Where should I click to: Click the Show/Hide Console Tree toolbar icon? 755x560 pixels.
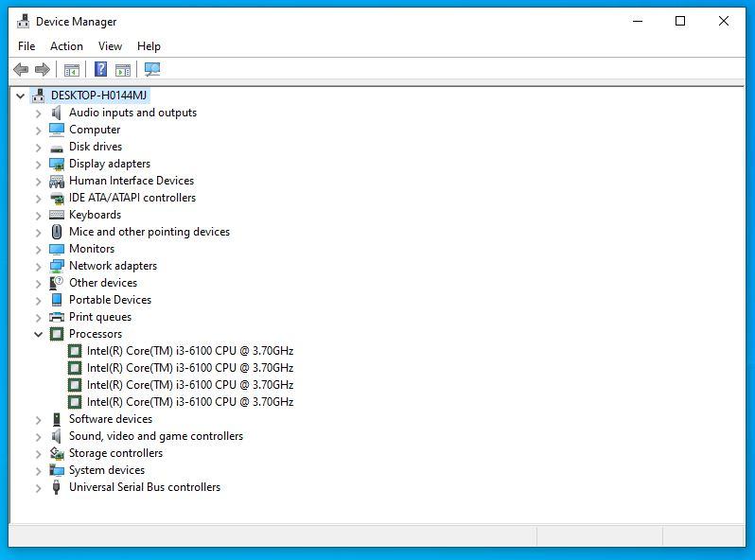[x=72, y=70]
